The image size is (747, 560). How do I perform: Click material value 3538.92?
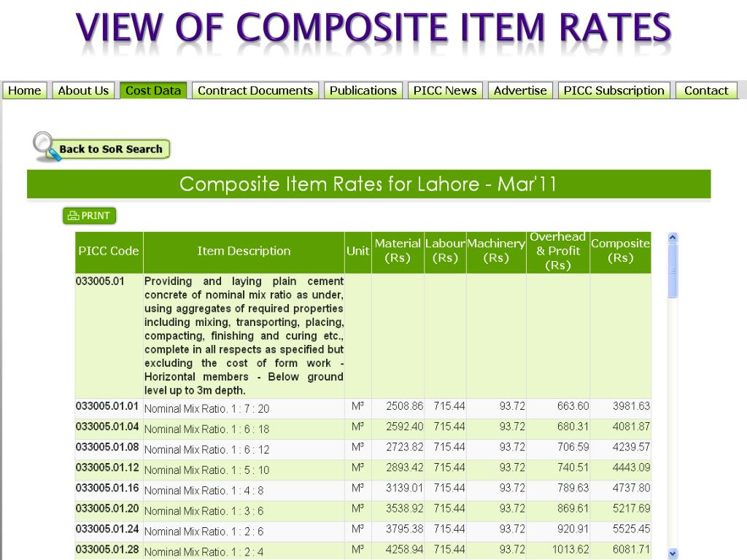(404, 508)
